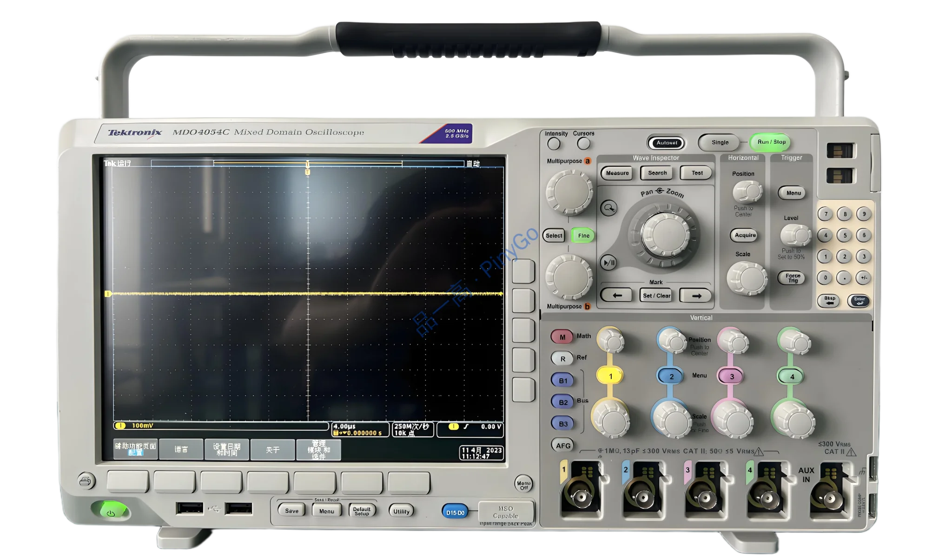Hit the play/pause button in Wave Inspector

coord(608,263)
